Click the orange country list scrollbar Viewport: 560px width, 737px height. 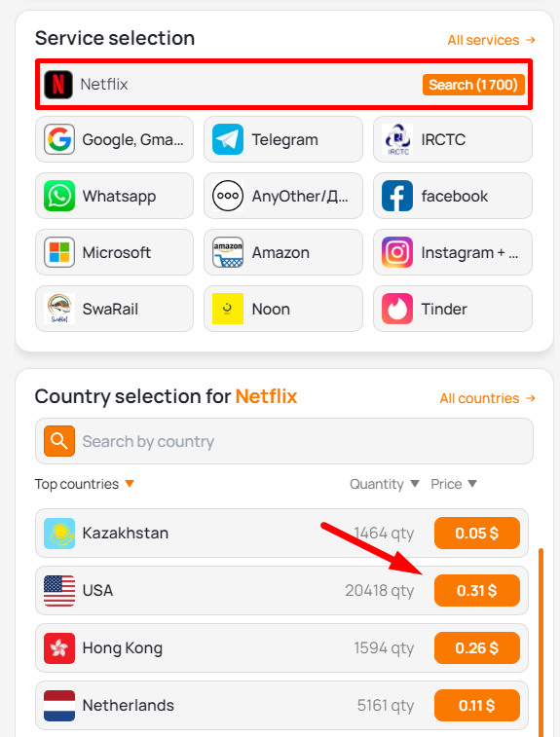541,642
